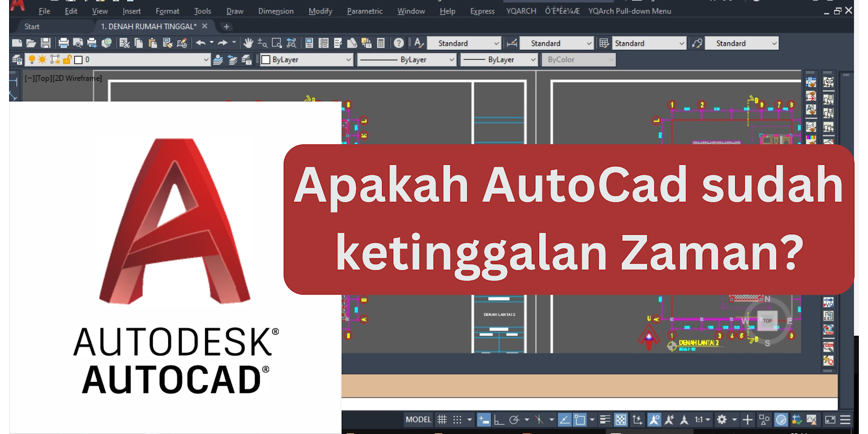
Task: Switch to the Start tab
Action: pos(32,26)
